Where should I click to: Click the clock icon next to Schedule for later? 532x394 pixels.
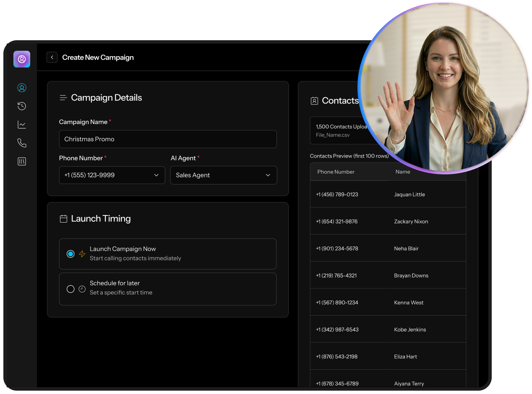(82, 289)
